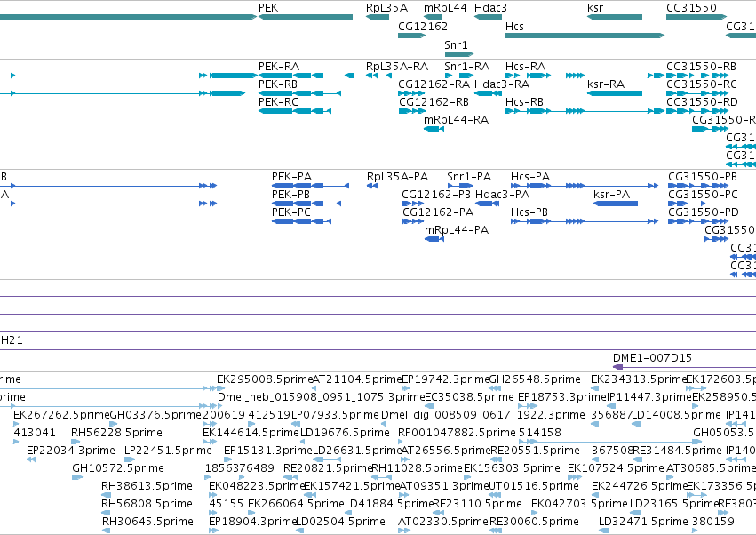Click transcript CG12162-RA

click(x=411, y=93)
